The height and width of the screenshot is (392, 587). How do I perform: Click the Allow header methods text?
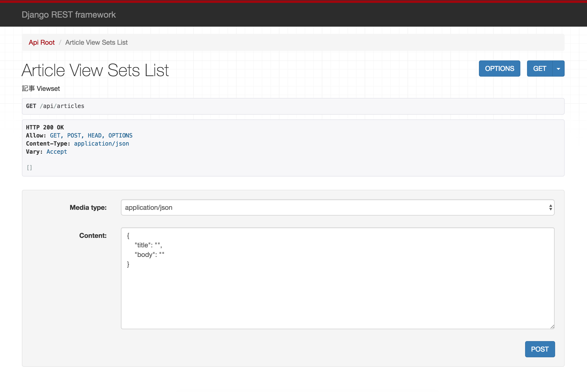(x=91, y=136)
